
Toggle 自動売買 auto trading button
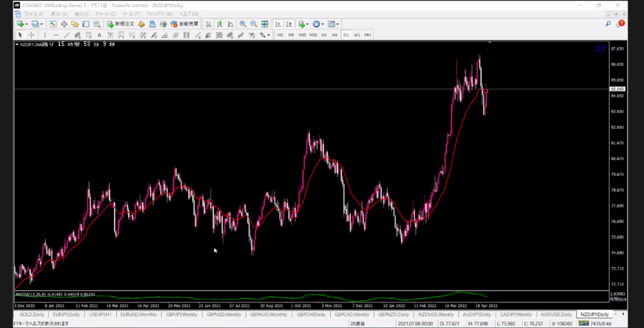point(185,25)
